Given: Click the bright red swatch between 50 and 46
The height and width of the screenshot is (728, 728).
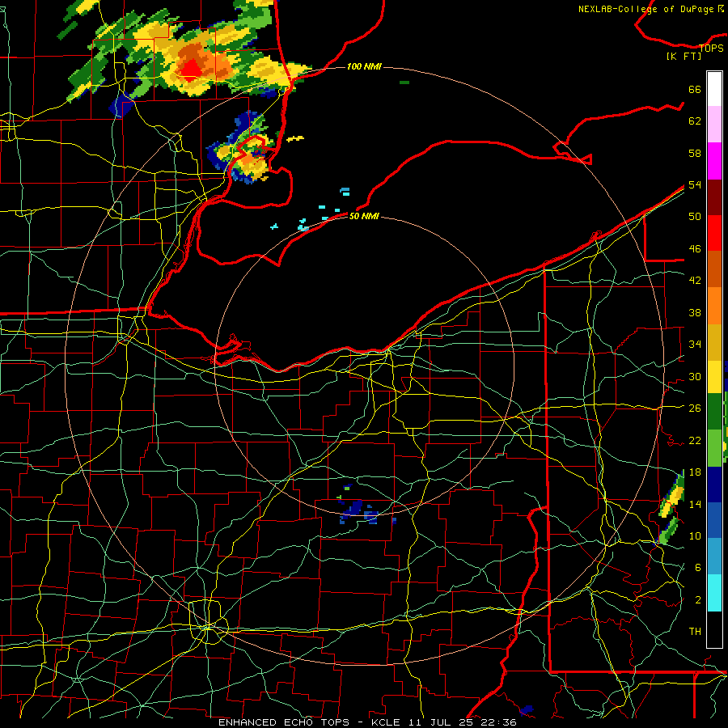Looking at the screenshot, I should [x=714, y=233].
